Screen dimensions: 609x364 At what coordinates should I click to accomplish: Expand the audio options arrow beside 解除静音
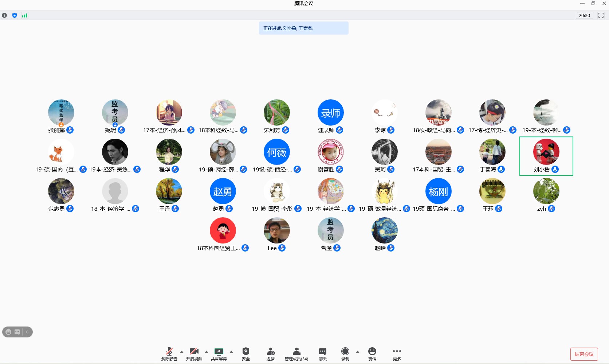[182, 352]
